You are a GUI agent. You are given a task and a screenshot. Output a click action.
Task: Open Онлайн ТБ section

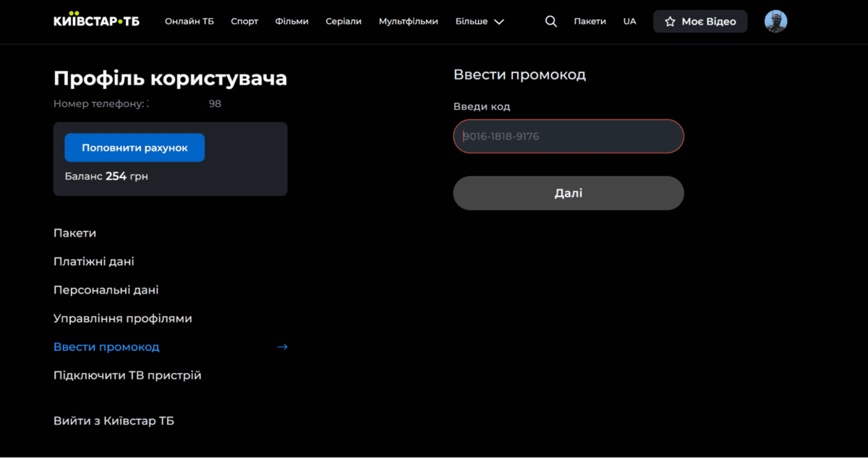[x=189, y=22]
